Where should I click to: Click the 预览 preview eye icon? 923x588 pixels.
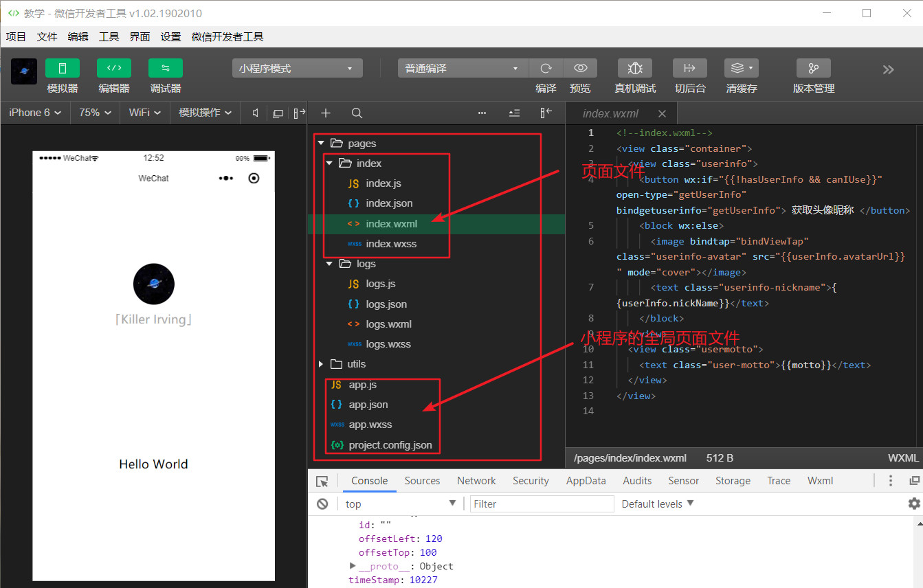[x=580, y=68]
